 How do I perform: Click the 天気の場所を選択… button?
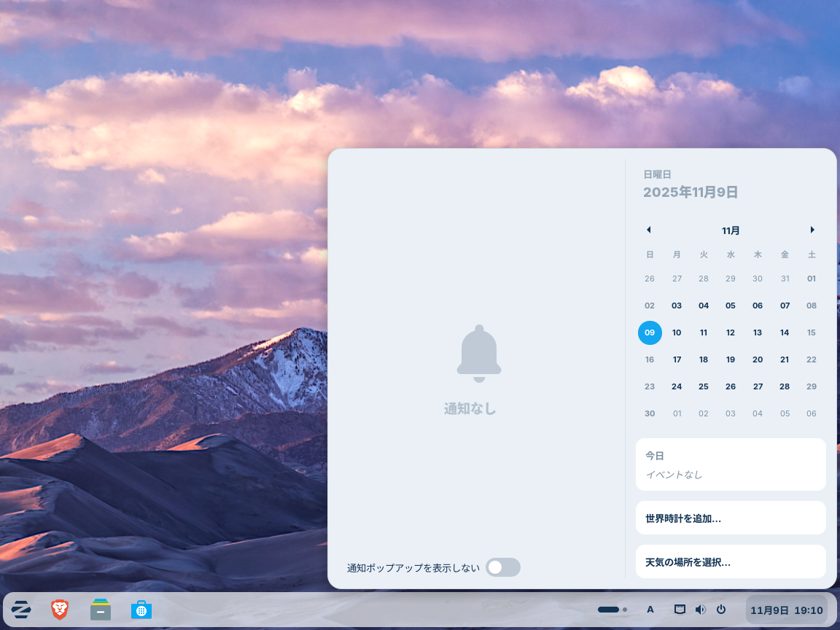(731, 562)
